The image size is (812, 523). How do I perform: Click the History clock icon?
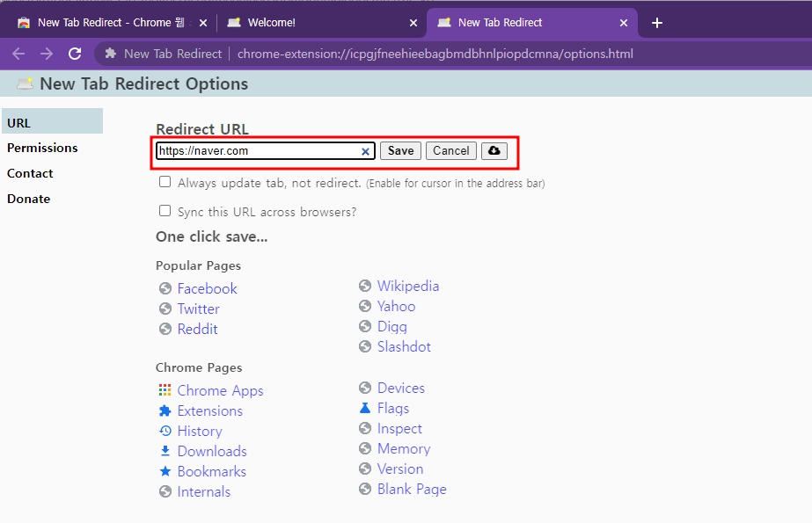[x=165, y=431]
